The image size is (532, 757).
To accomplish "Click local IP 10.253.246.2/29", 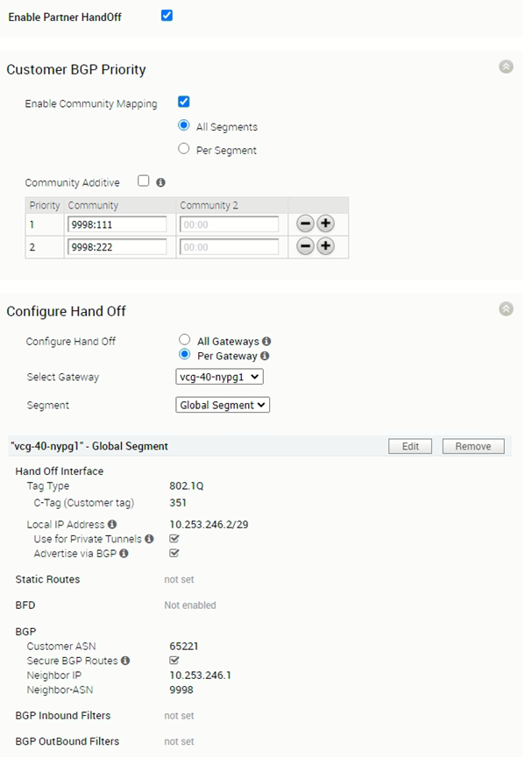I will [209, 524].
